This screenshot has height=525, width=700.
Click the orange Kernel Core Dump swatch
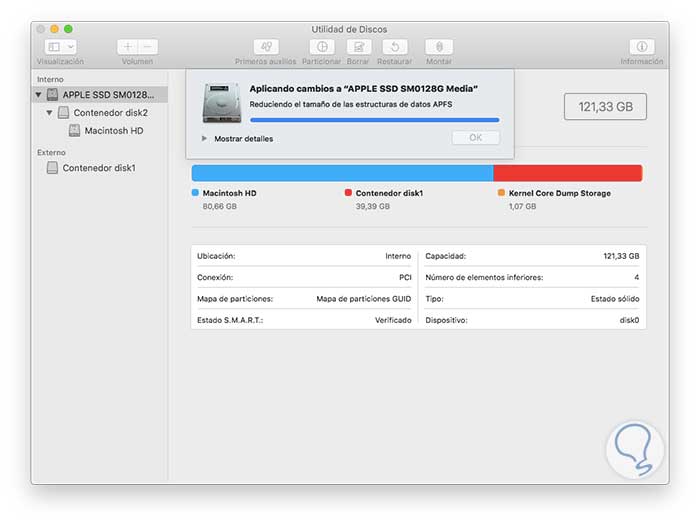point(501,193)
